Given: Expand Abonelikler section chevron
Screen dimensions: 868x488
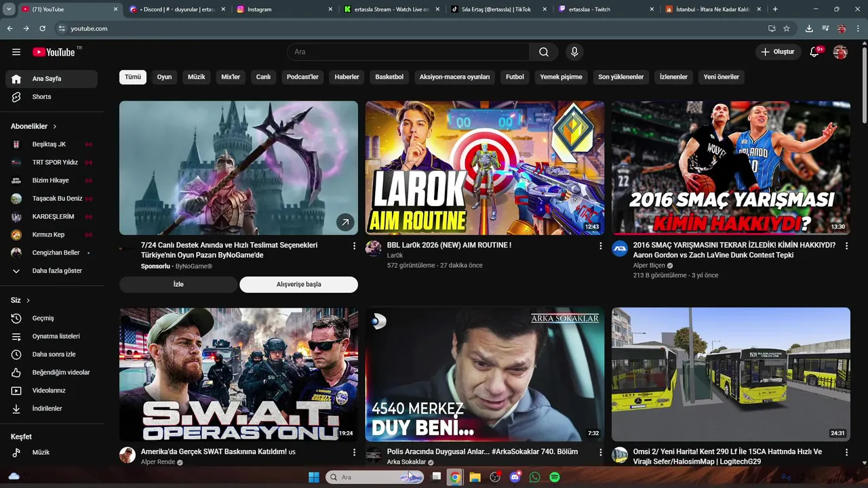Looking at the screenshot, I should coord(55,127).
